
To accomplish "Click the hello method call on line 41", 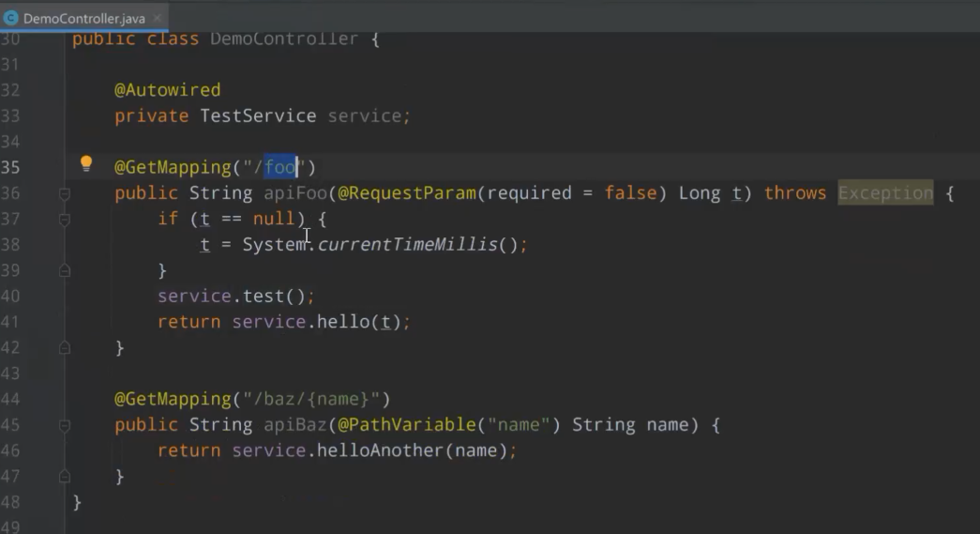I will point(343,322).
